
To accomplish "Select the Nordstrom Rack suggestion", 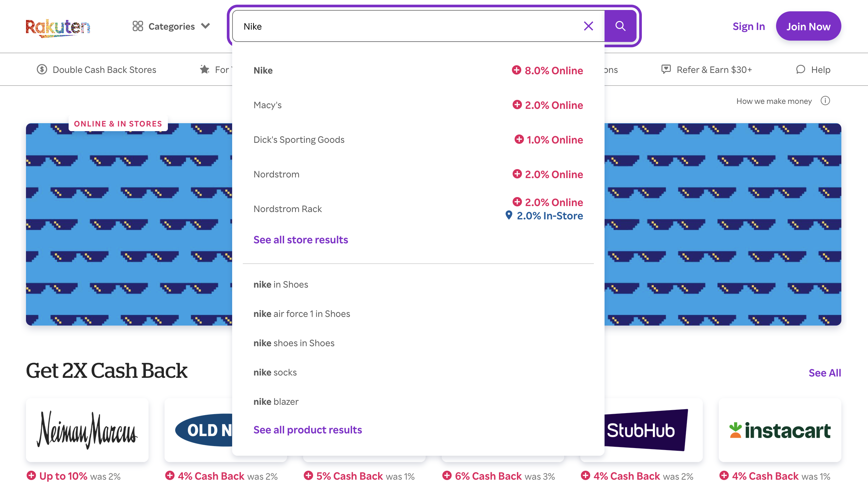I will click(x=418, y=209).
